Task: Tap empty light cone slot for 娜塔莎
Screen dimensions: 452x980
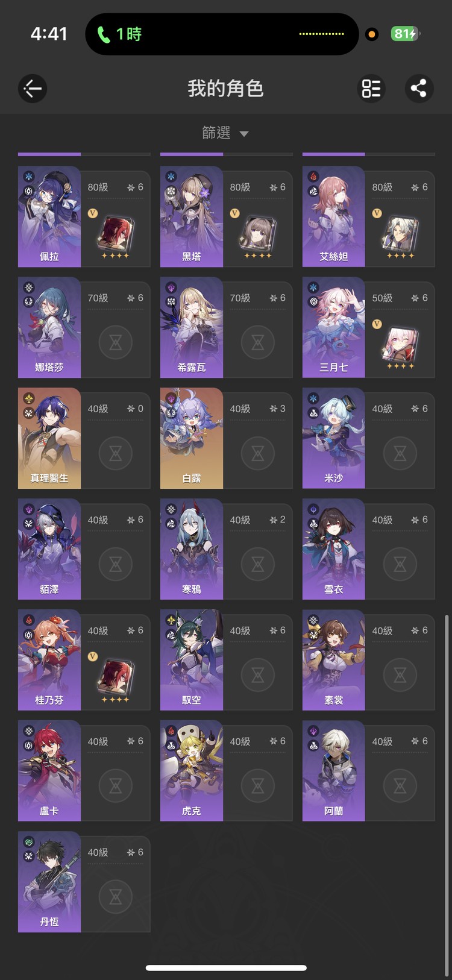Action: click(115, 342)
